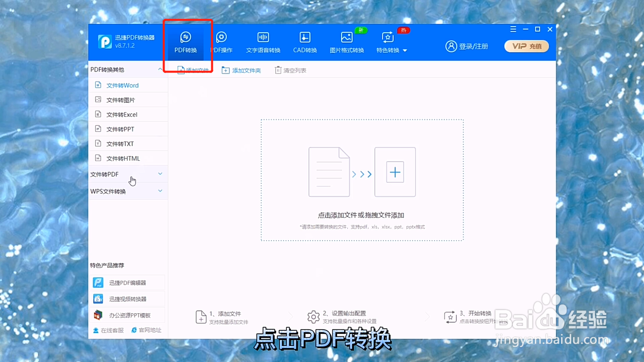This screenshot has height=362, width=644.
Task: Click the 文件转HTML row icon
Action: tap(98, 158)
